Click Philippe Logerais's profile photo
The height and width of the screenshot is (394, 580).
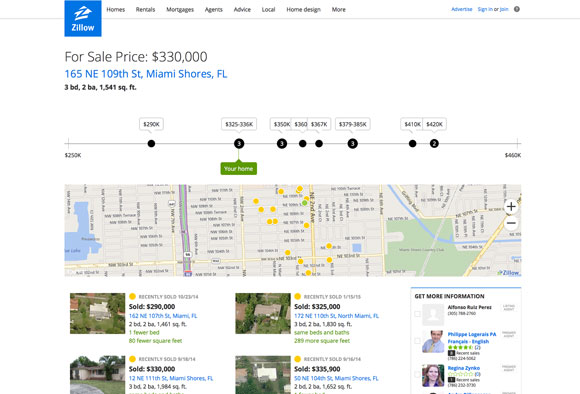(433, 341)
